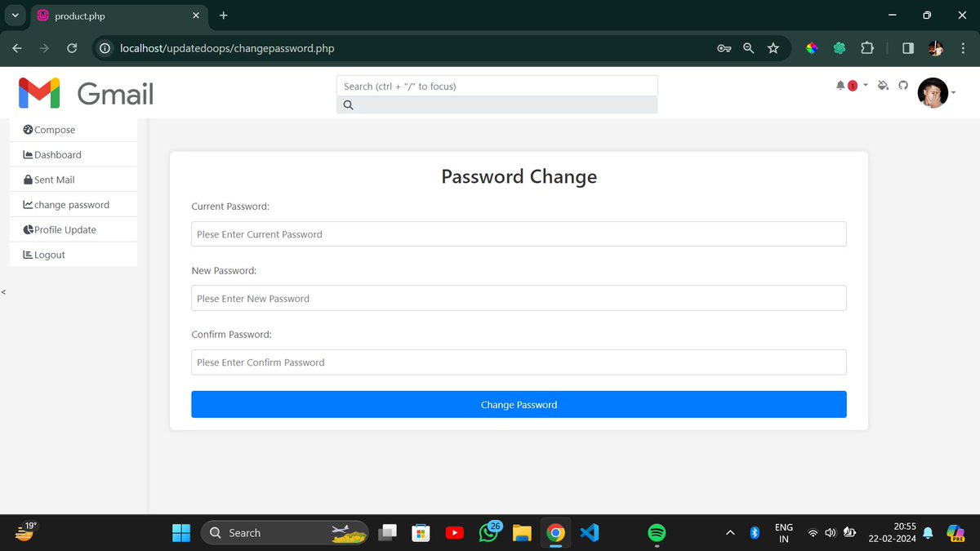Open Task View on the taskbar

click(388, 533)
